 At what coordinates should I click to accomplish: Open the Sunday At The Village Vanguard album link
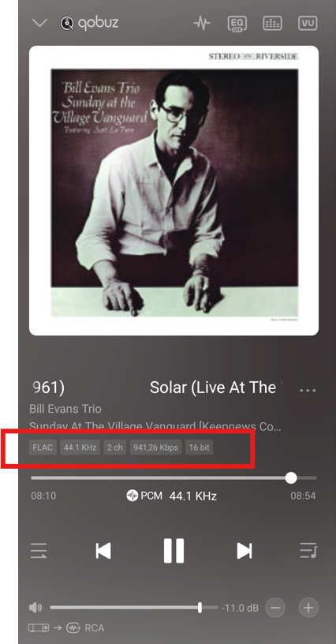(x=155, y=426)
